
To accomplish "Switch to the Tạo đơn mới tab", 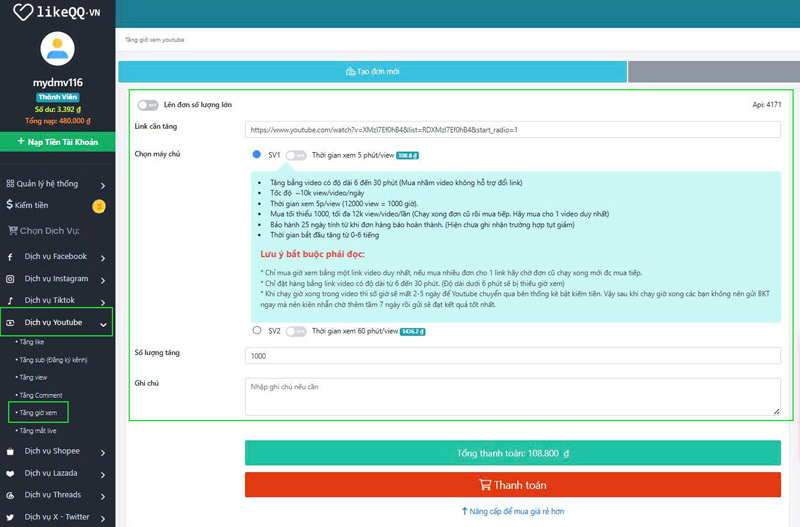I will [x=372, y=71].
